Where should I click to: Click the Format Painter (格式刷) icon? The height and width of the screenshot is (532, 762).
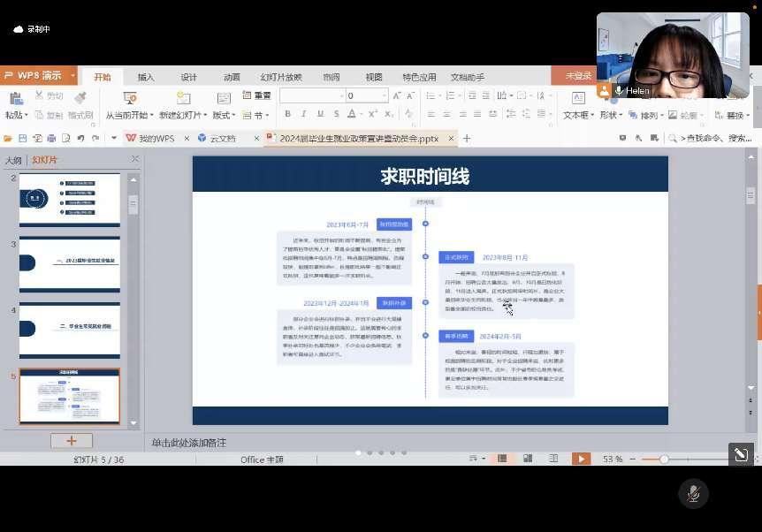tap(80, 99)
